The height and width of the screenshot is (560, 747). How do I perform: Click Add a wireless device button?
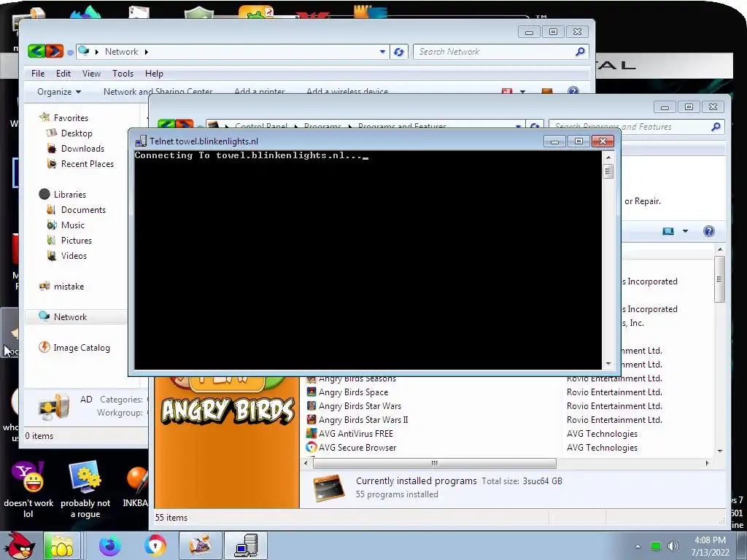[x=347, y=90]
